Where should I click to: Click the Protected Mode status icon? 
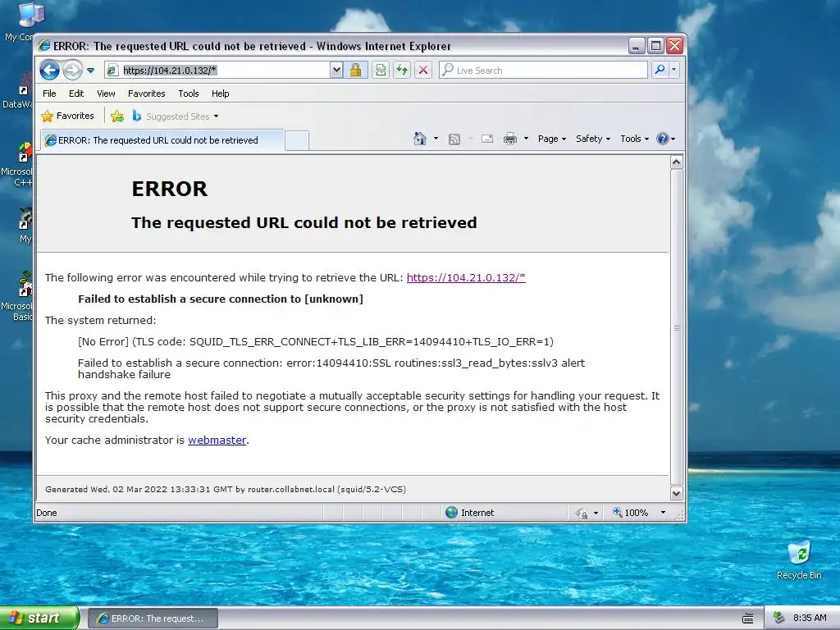582,513
